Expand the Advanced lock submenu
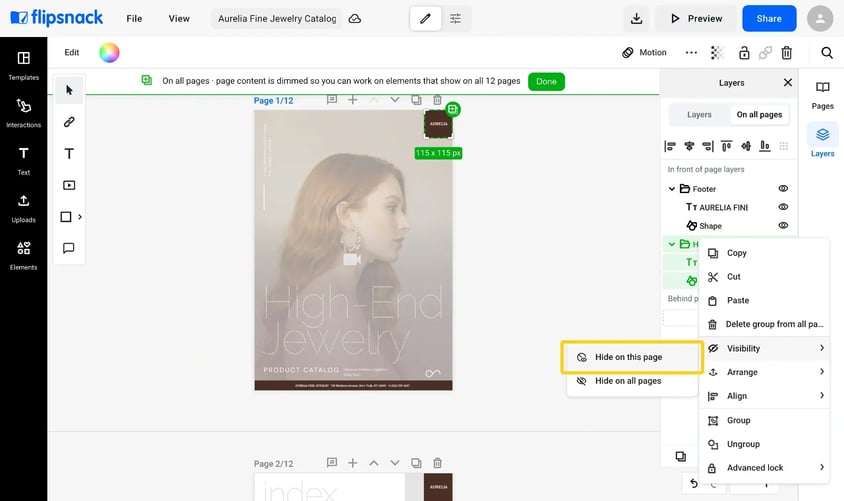 pyautogui.click(x=764, y=468)
